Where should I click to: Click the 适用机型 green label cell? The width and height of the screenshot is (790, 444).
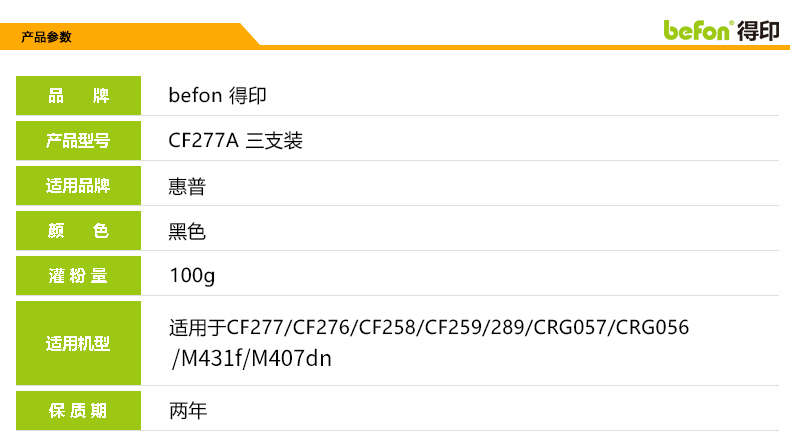tap(79, 343)
